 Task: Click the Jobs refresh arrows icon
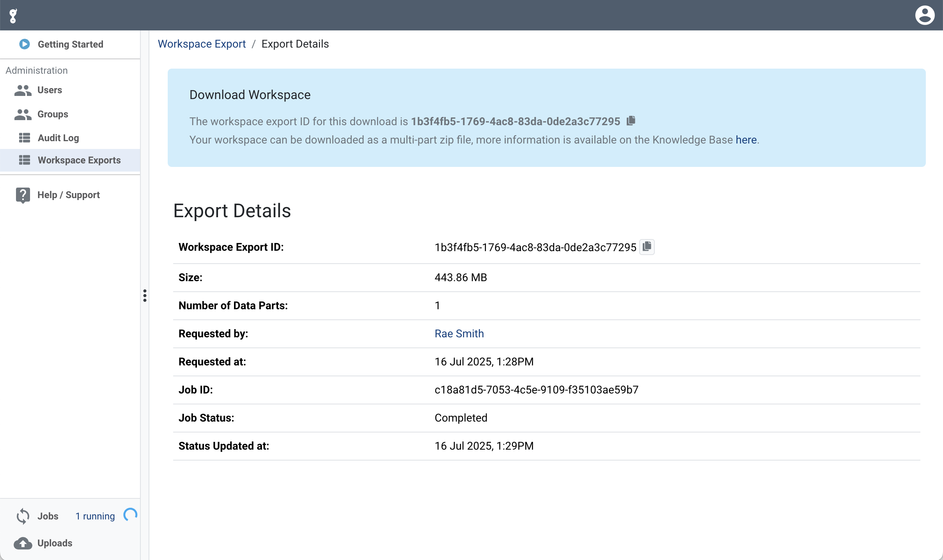23,516
